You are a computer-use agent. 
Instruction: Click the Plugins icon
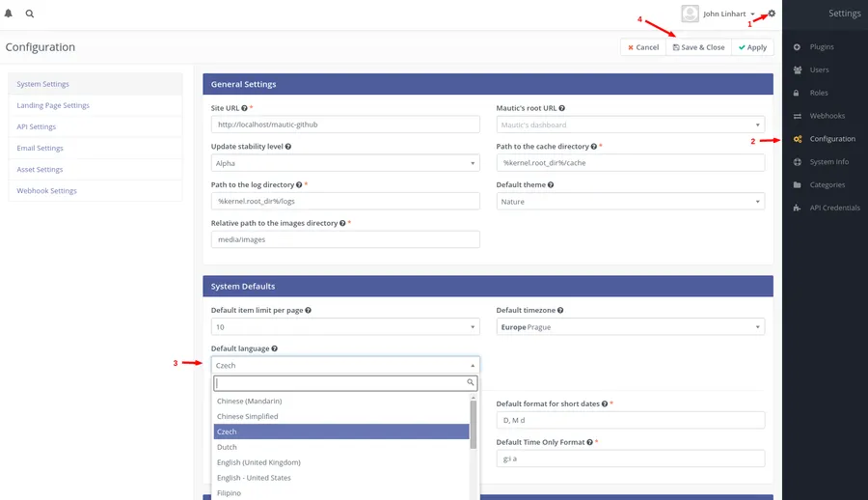[798, 47]
